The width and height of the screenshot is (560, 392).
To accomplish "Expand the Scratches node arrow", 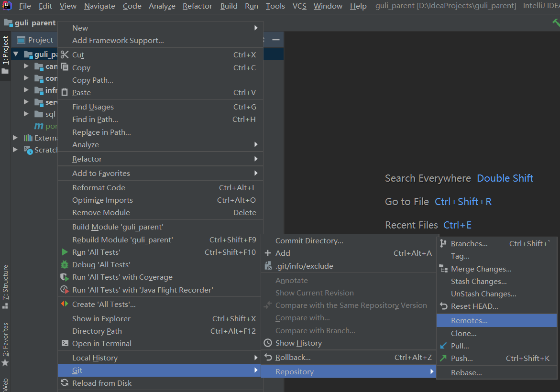I will pyautogui.click(x=15, y=150).
